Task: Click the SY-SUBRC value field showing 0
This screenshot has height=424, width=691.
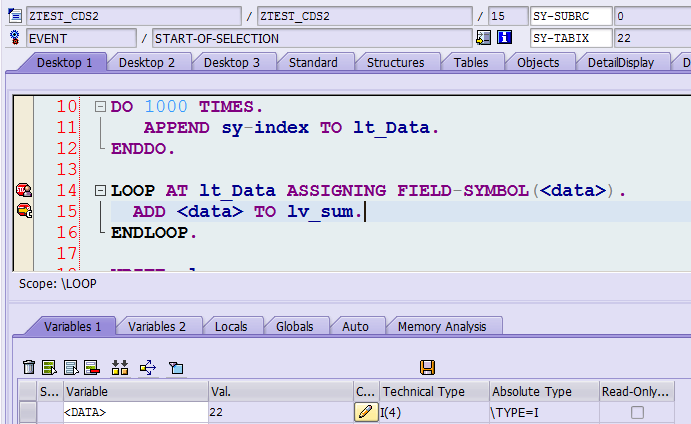Action: (653, 16)
